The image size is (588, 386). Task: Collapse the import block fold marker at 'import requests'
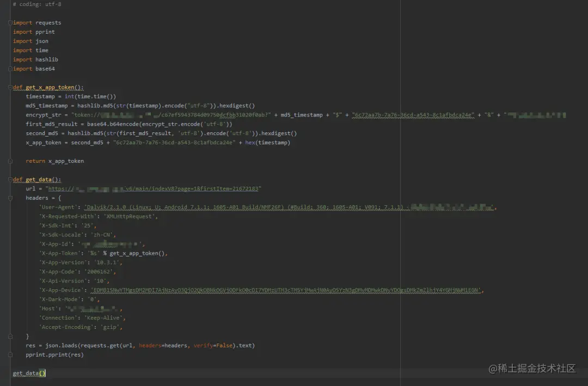pyautogui.click(x=10, y=23)
